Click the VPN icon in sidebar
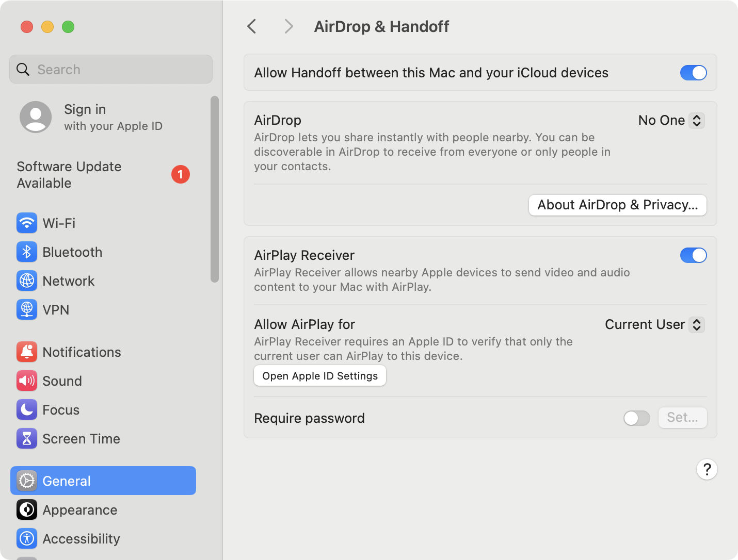The width and height of the screenshot is (738, 560). [27, 310]
